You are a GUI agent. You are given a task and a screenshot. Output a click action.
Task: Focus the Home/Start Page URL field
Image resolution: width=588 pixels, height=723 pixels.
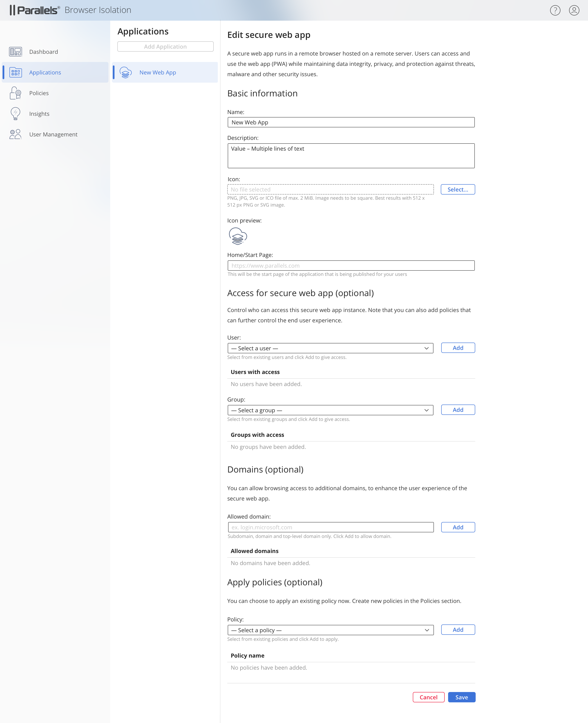351,266
